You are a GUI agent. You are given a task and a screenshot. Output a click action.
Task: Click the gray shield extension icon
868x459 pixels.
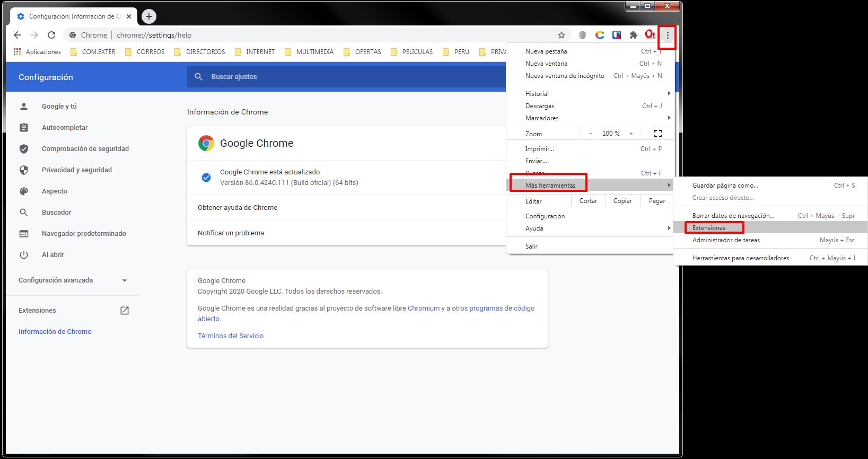pyautogui.click(x=582, y=35)
